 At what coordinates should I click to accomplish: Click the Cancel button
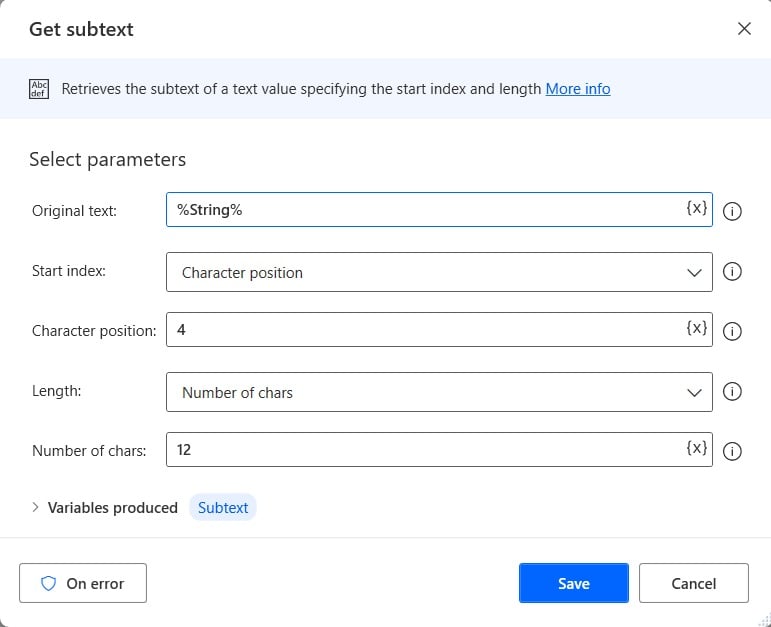coord(694,583)
